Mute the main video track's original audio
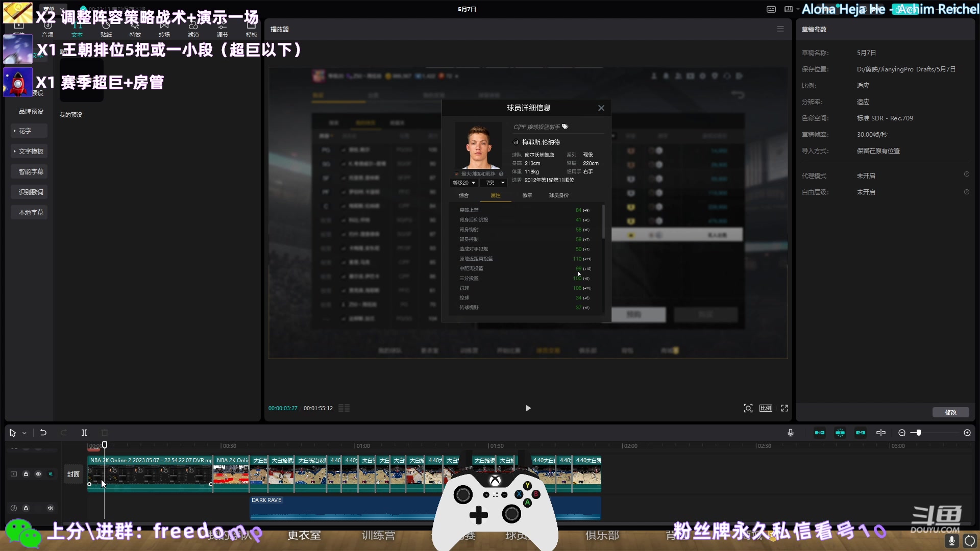This screenshot has width=980, height=551. click(51, 474)
